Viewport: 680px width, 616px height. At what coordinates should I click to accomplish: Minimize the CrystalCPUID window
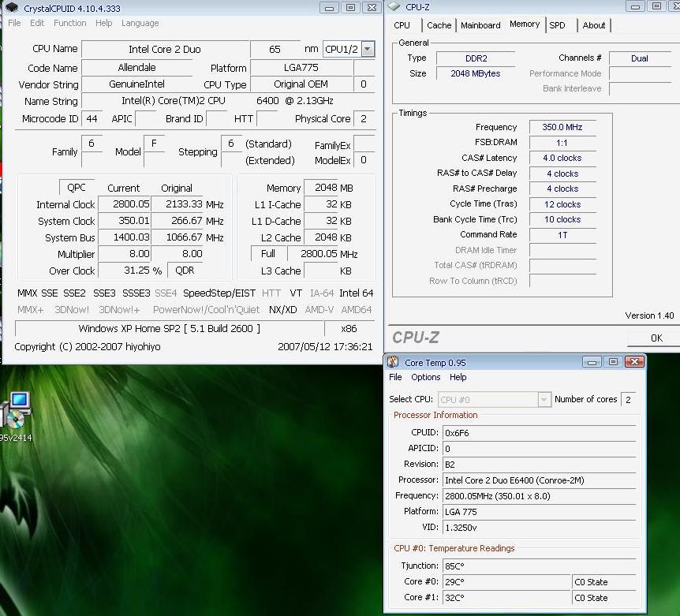(x=331, y=8)
